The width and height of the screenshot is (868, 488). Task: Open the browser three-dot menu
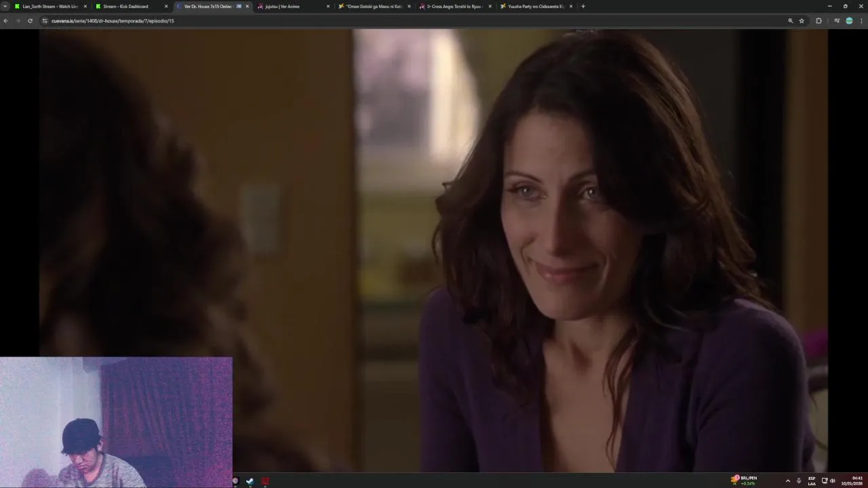861,21
